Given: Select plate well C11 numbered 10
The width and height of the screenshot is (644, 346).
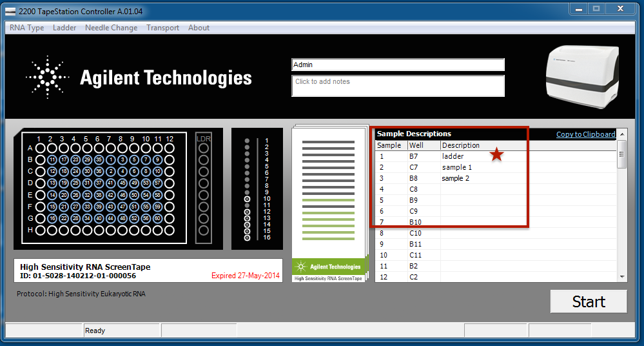Looking at the screenshot, I should [158, 171].
